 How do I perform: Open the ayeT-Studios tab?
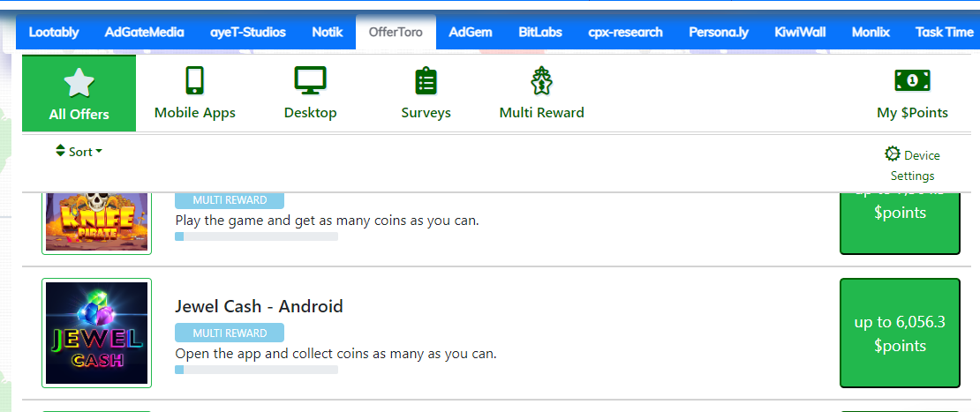tap(248, 33)
